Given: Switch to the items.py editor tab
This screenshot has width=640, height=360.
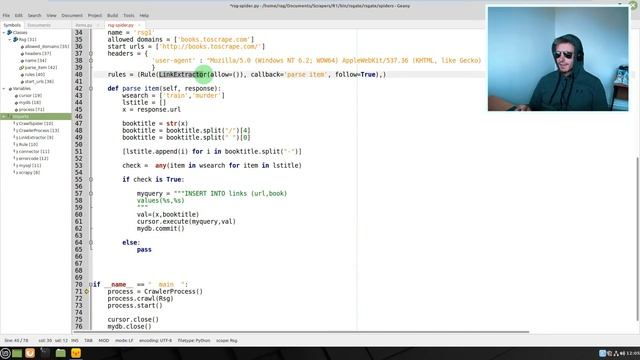Looking at the screenshot, I should point(84,25).
